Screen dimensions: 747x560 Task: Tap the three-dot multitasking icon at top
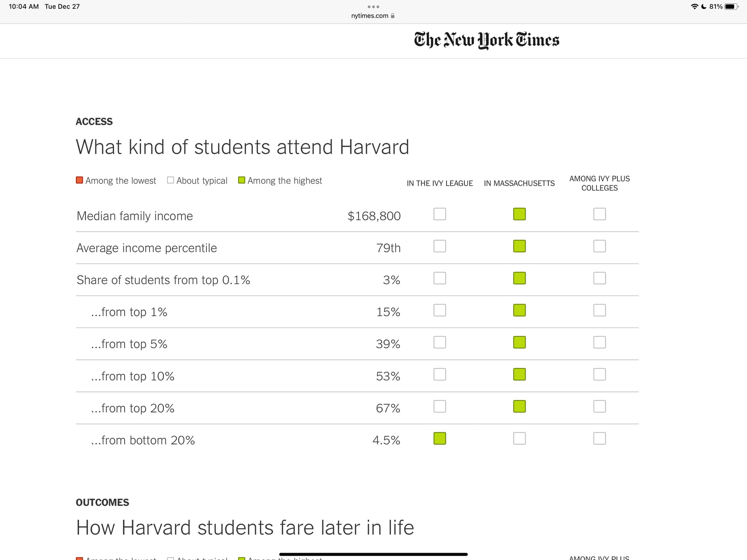373,7
